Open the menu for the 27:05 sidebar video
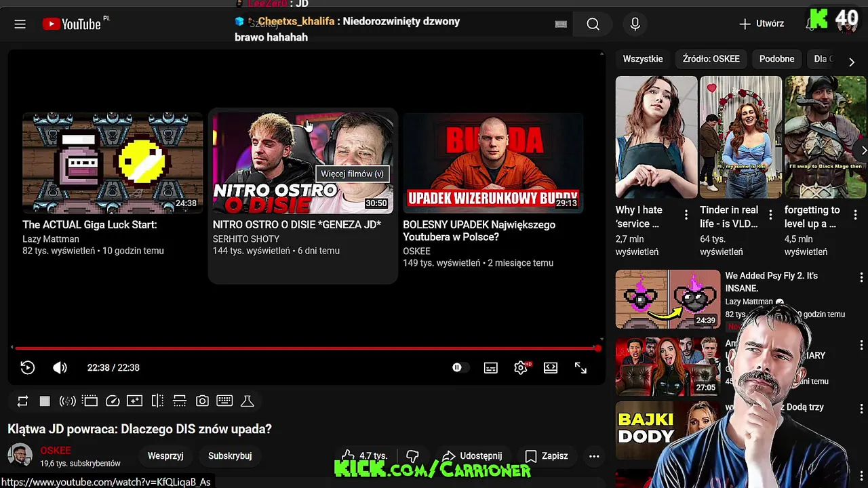Image resolution: width=868 pixels, height=488 pixels. click(861, 344)
